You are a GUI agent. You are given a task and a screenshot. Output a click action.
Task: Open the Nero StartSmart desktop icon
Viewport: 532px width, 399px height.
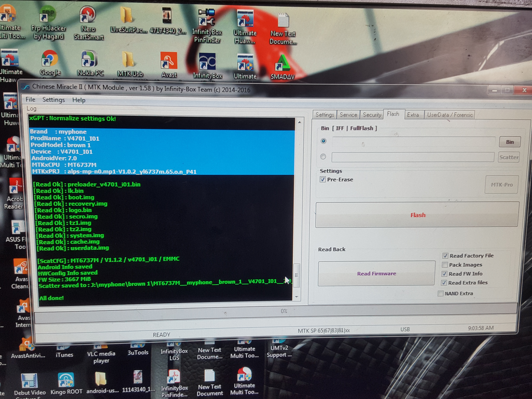tap(88, 23)
